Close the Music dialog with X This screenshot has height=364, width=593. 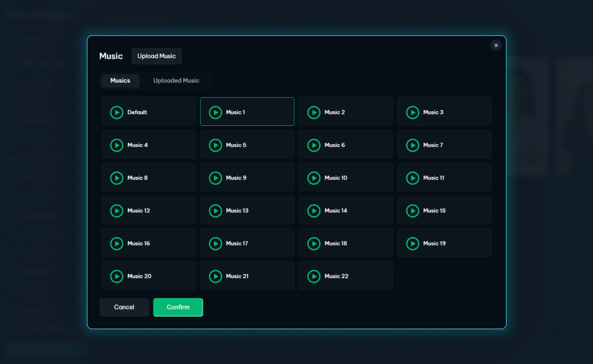pos(496,46)
